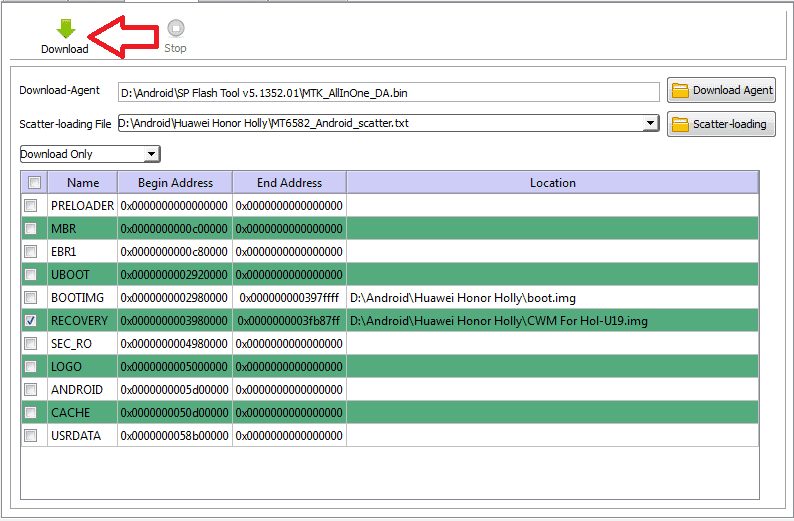Open the Download Only mode dropdown
This screenshot has height=521, width=794.
pyautogui.click(x=90, y=154)
